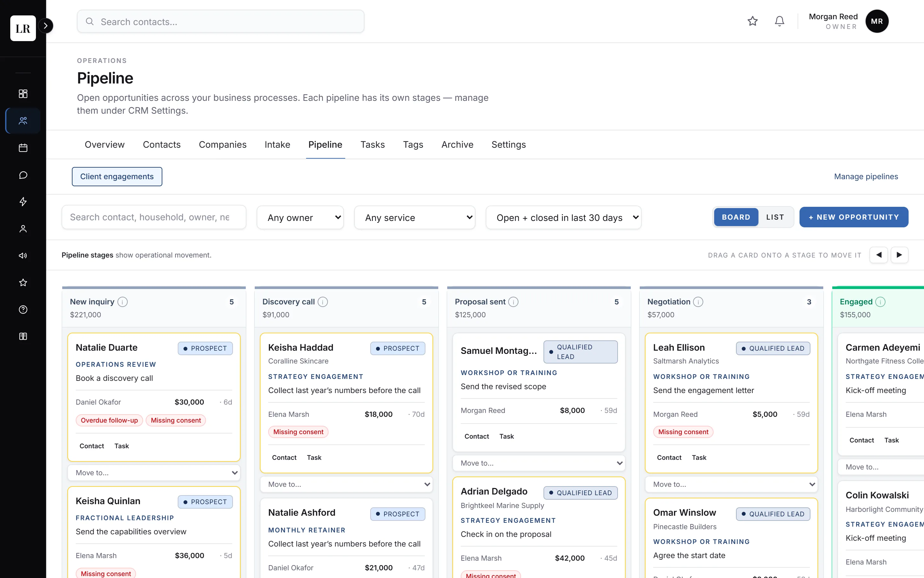Click Task on Natalie Duarte card
The height and width of the screenshot is (578, 924).
pos(121,446)
